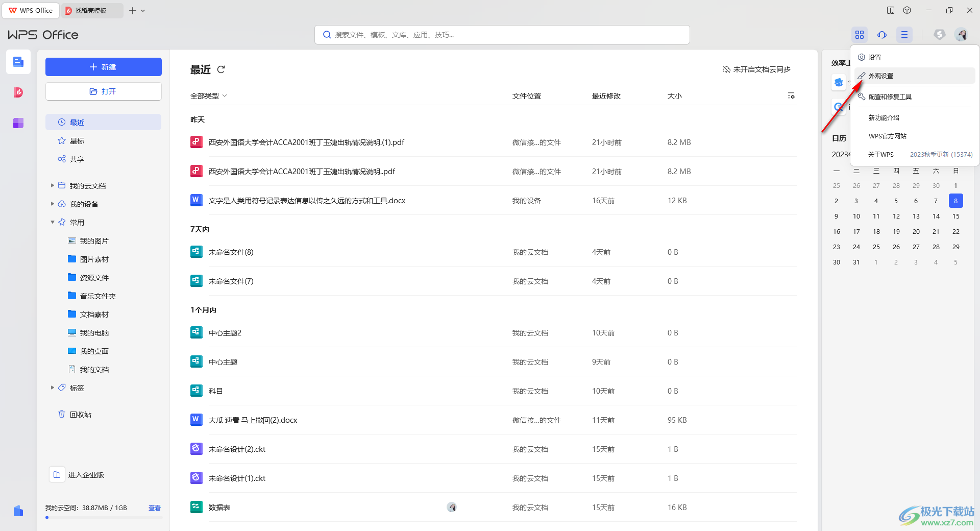Select calendar date 8
This screenshot has width=980, height=531.
pyautogui.click(x=956, y=201)
